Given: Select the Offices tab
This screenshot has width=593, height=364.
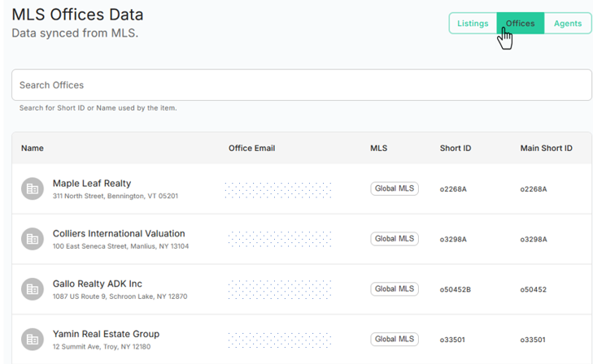Looking at the screenshot, I should [x=520, y=24].
